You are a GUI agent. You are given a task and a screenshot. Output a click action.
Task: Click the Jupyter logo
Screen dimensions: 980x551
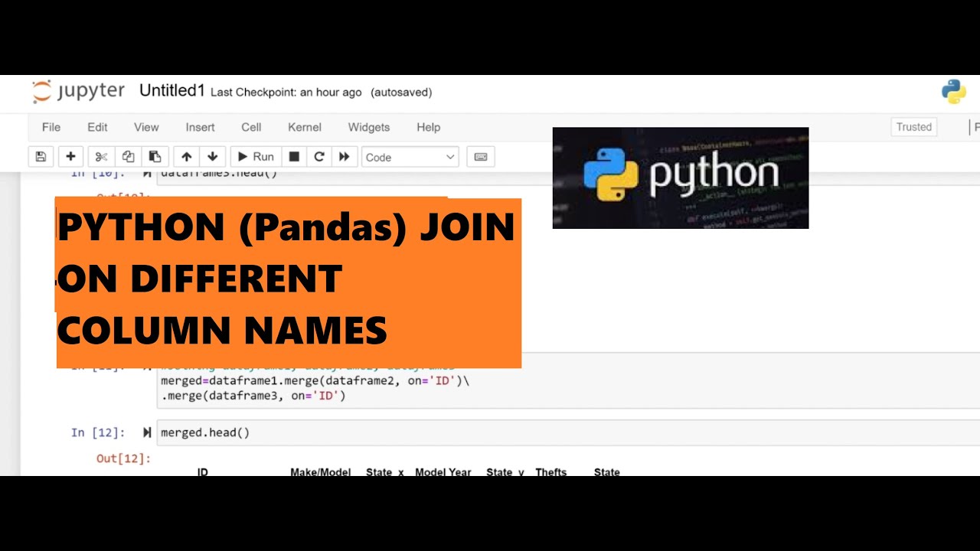point(78,92)
